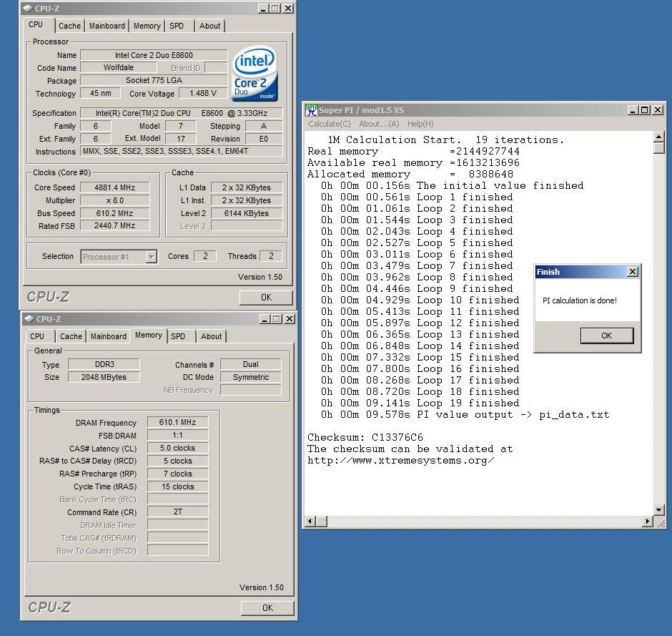This screenshot has width=672, height=636.
Task: Confirm OK in the Finish dialog
Action: coord(606,336)
